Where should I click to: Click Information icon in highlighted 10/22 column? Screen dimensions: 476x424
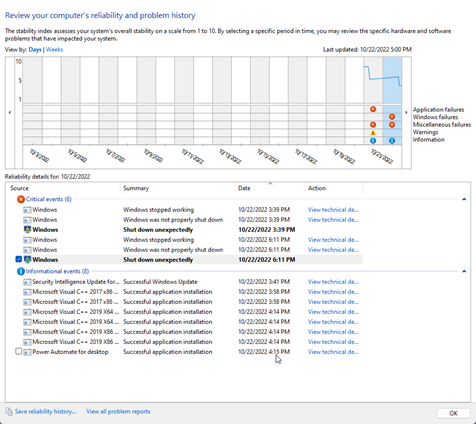[x=392, y=141]
